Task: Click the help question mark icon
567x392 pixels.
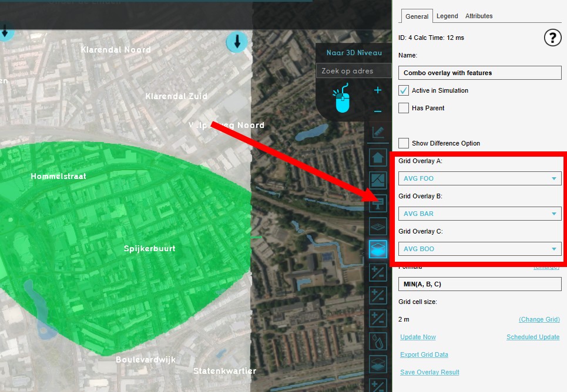Action: 552,38
